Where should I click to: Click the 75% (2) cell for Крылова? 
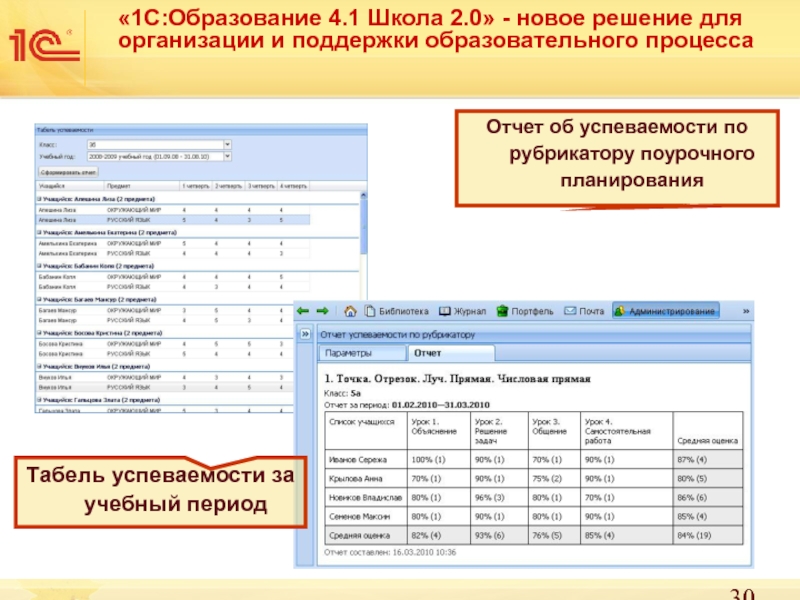554,479
